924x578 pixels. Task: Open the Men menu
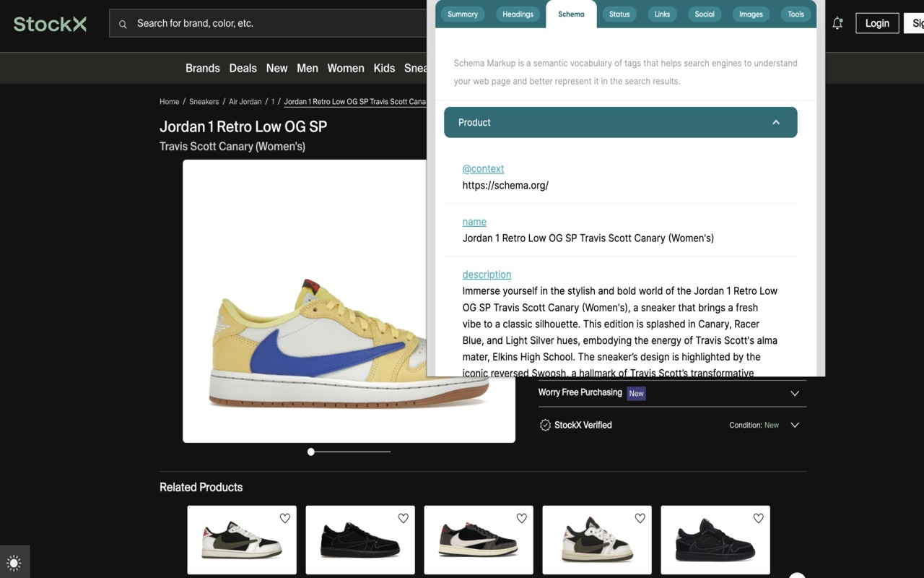(308, 68)
